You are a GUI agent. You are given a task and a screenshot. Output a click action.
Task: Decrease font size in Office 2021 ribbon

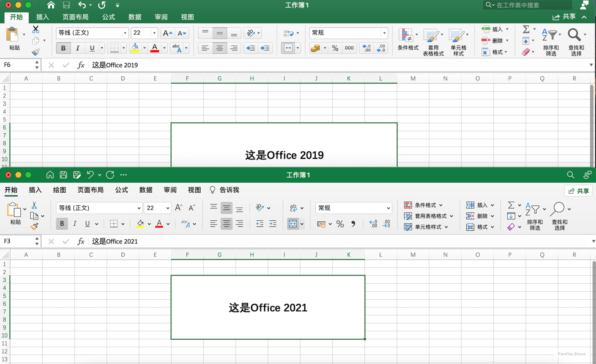click(x=192, y=208)
